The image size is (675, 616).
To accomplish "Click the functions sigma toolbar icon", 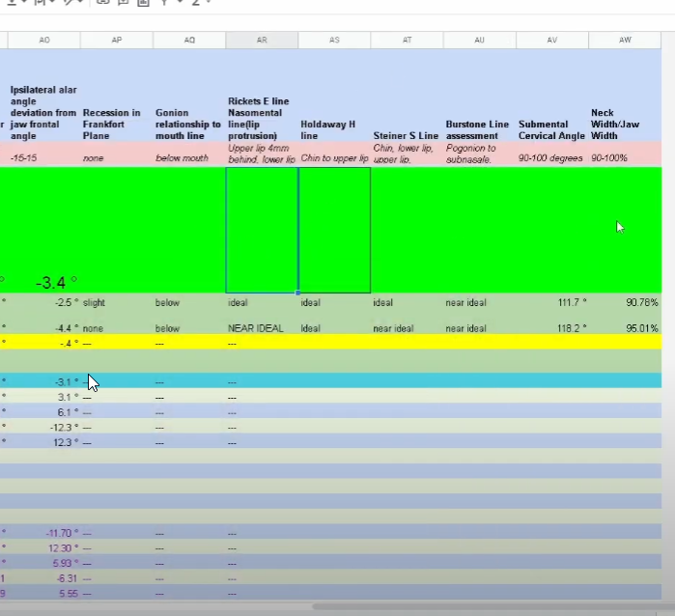I will 196,2.
